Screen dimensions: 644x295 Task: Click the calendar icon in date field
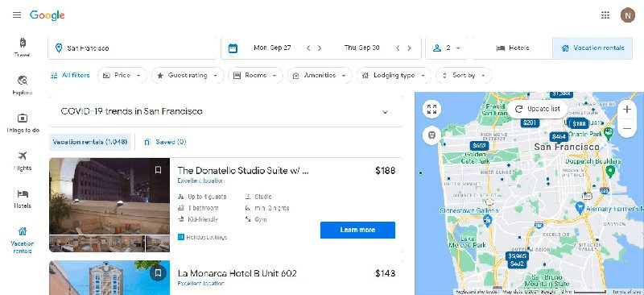(x=233, y=48)
